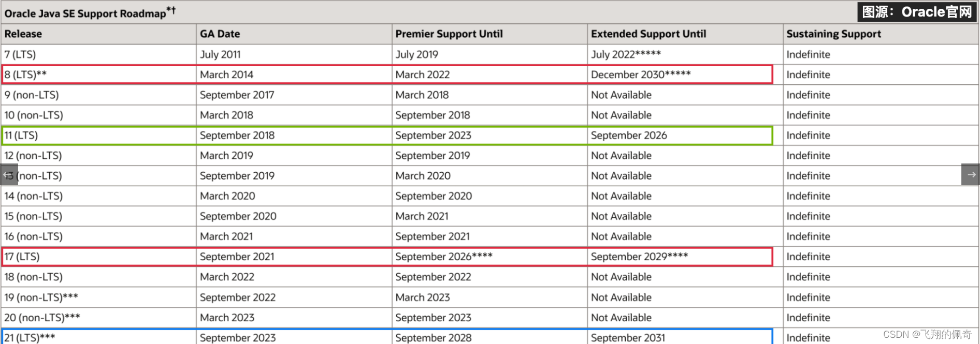Select the Premier Support Until header

[449, 34]
